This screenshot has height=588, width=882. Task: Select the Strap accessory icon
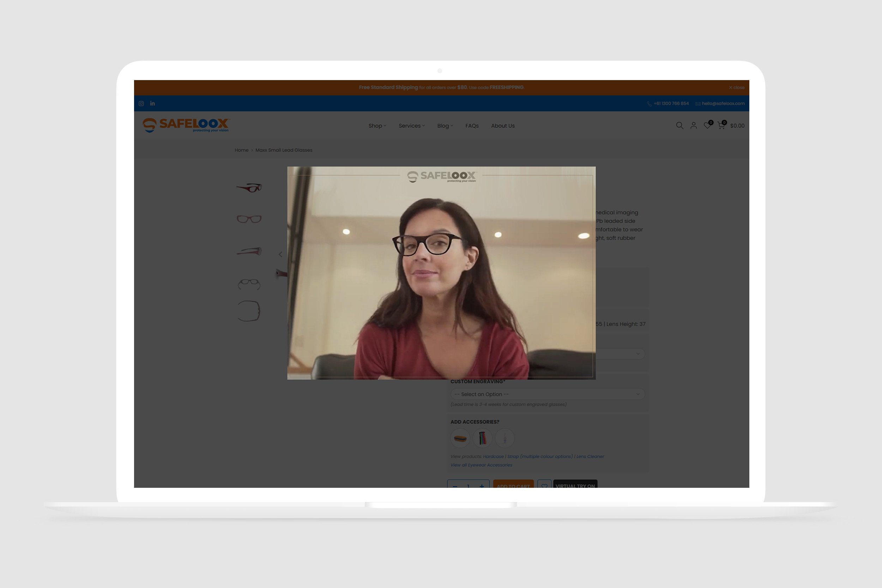(x=483, y=438)
